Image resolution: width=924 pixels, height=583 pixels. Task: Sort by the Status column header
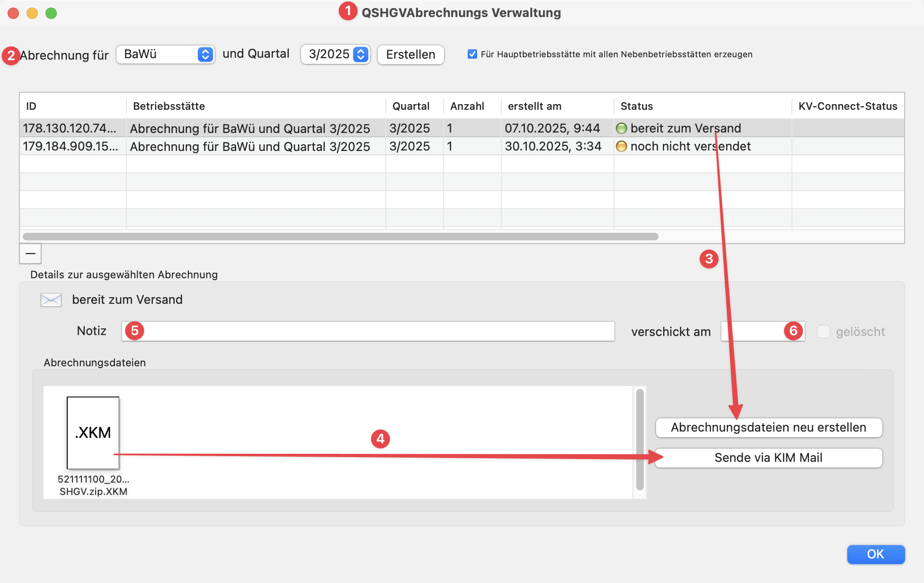[x=637, y=106]
